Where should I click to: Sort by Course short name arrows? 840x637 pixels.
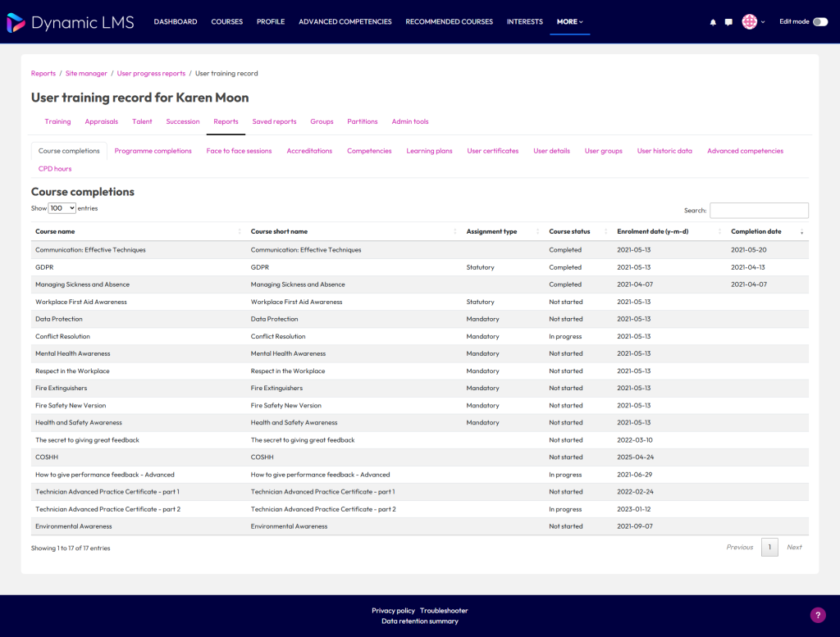coord(454,231)
